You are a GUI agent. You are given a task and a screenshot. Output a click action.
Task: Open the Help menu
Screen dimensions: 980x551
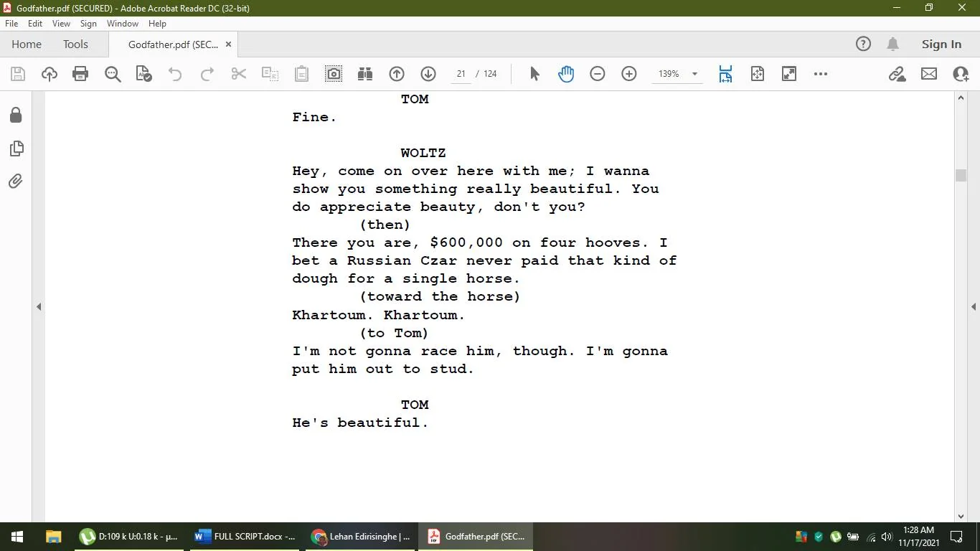(157, 24)
